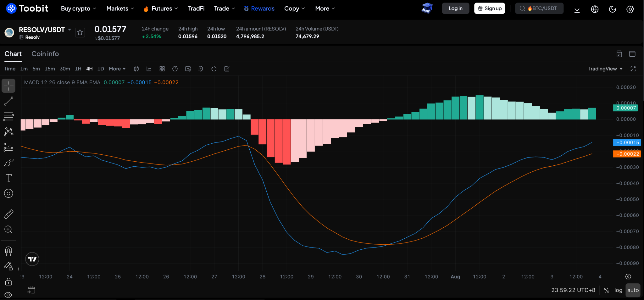Viewport: 644px width, 300px height.
Task: Enter fullscreen chart mode
Action: click(x=633, y=69)
